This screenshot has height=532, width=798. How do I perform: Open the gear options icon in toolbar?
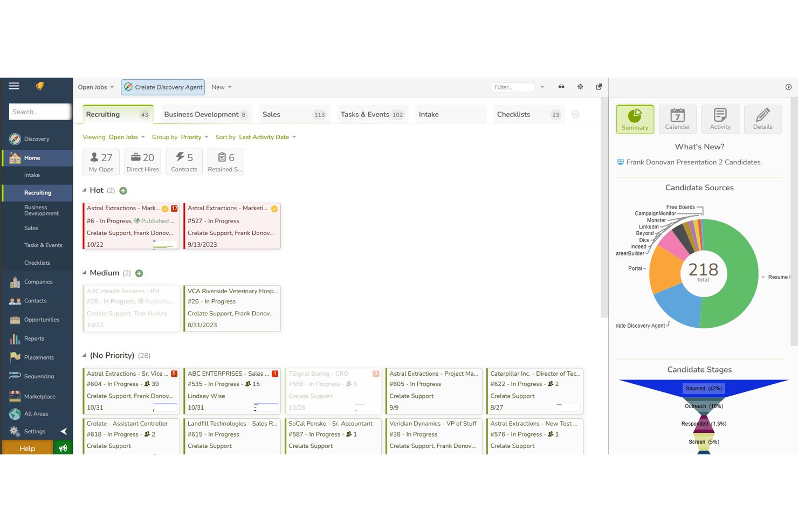[580, 87]
